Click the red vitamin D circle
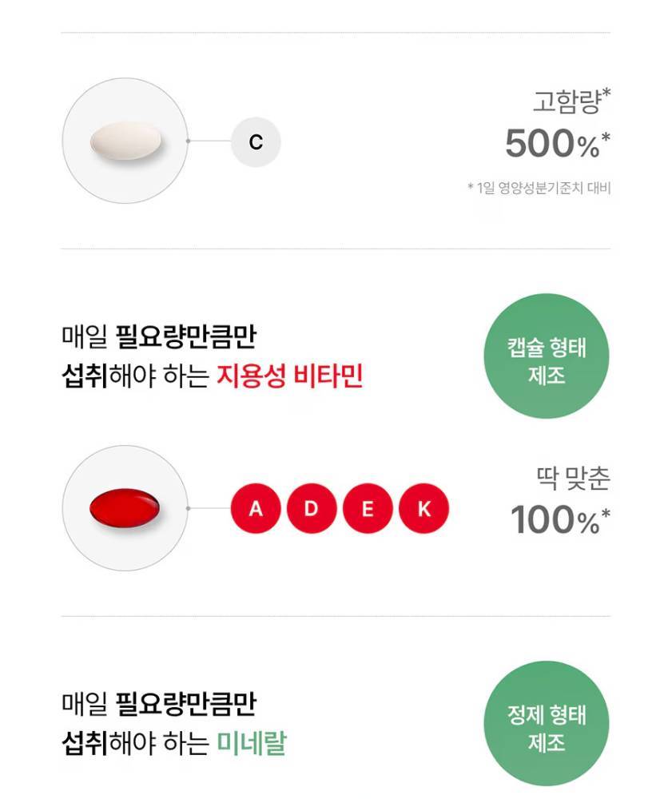 [x=312, y=508]
